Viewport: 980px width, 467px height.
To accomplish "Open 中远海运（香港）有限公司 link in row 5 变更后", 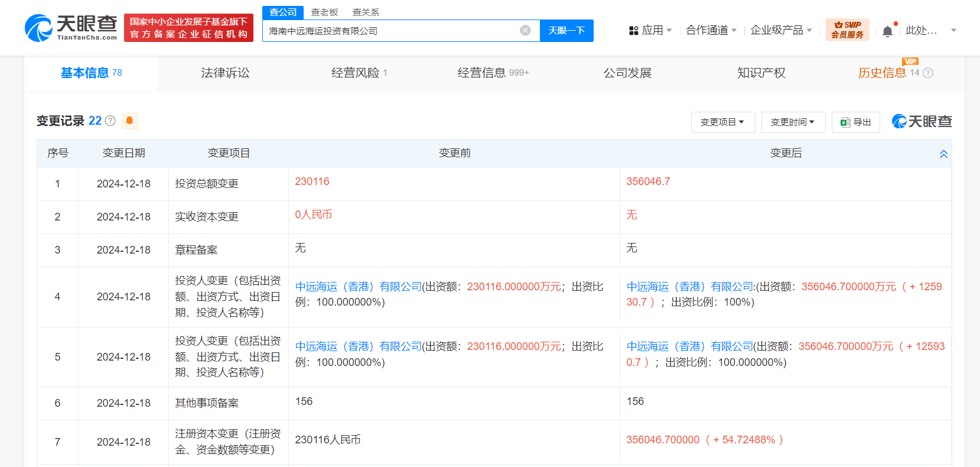I will [x=690, y=346].
